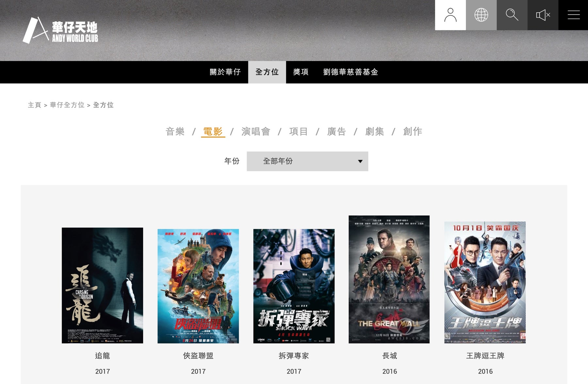Open the 獎項 menu item
Viewport: 588px width, 384px height.
pos(301,72)
